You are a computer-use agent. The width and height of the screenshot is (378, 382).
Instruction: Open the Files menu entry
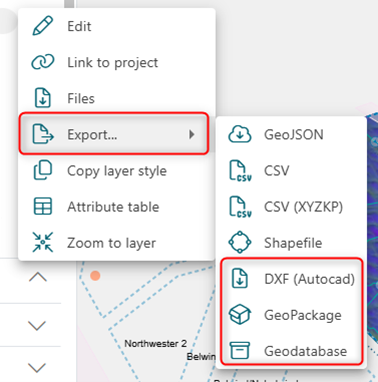coord(117,98)
